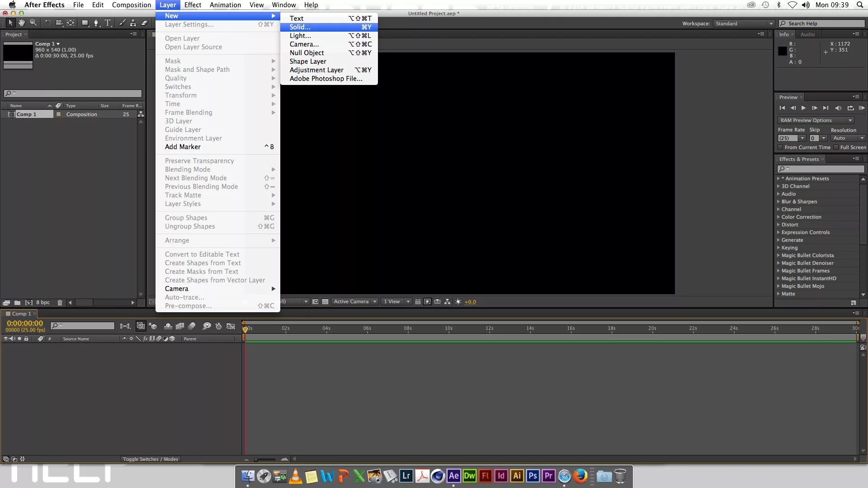Enable Motion Blur timeline switch
The width and height of the screenshot is (868, 488).
(192, 326)
